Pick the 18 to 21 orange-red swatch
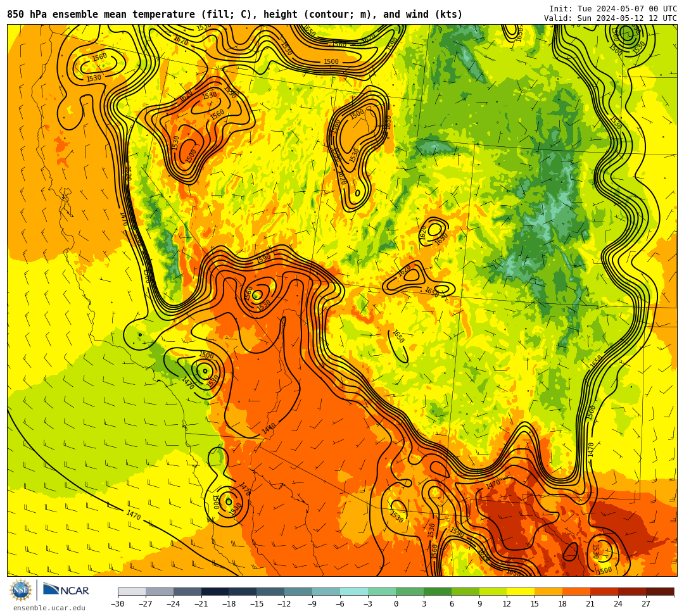 [x=577, y=592]
